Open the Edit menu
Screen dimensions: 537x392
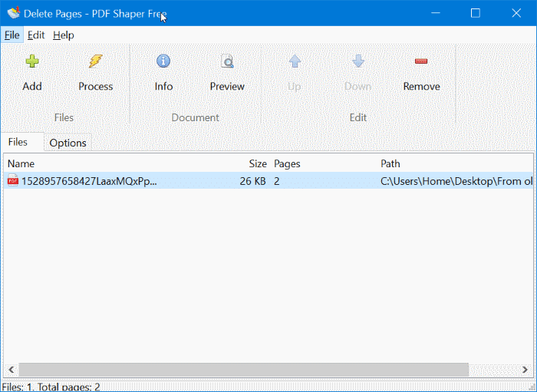[x=36, y=35]
